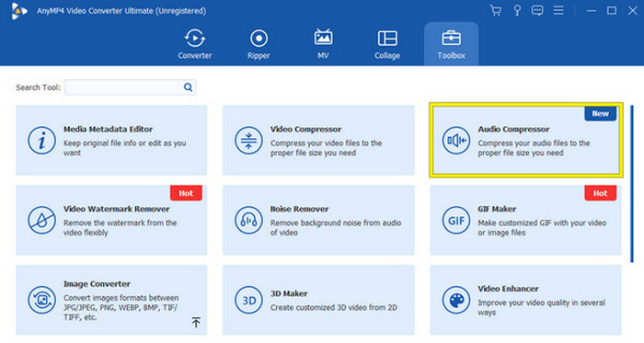Switch to the Collage tab
This screenshot has width=644, height=343.
[387, 44]
